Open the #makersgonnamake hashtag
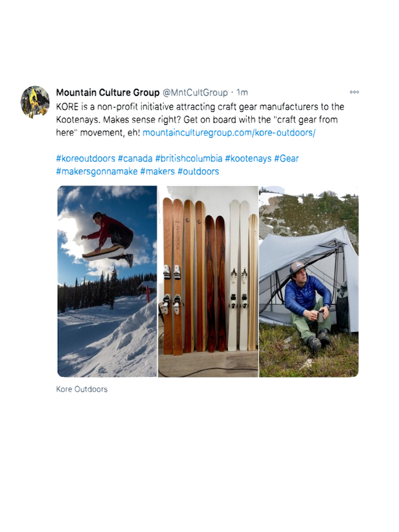This screenshot has height=532, width=399. (x=97, y=171)
